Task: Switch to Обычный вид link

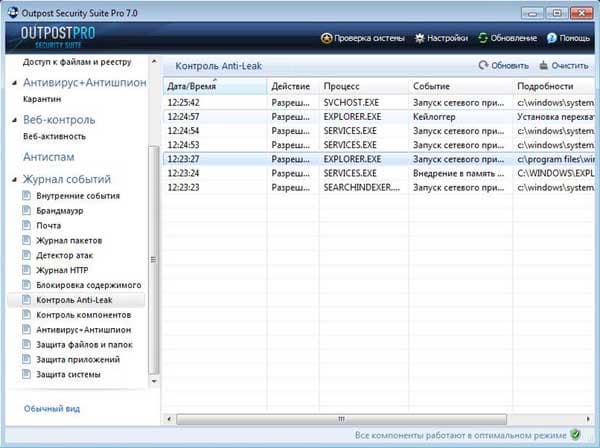Action: 52,409
